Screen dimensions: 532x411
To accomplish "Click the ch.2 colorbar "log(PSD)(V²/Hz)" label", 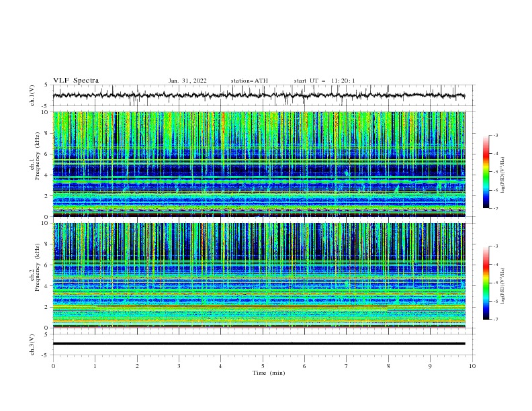I will click(x=503, y=286).
